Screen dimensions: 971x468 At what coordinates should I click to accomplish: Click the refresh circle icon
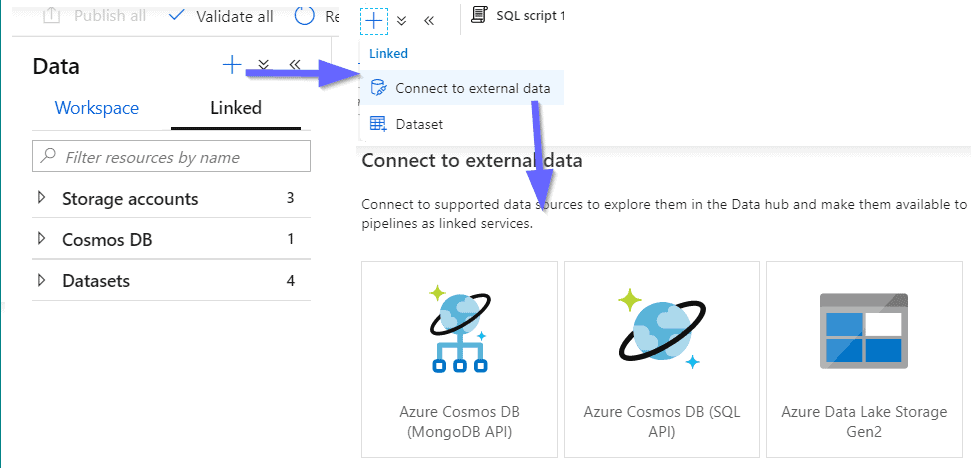(305, 15)
